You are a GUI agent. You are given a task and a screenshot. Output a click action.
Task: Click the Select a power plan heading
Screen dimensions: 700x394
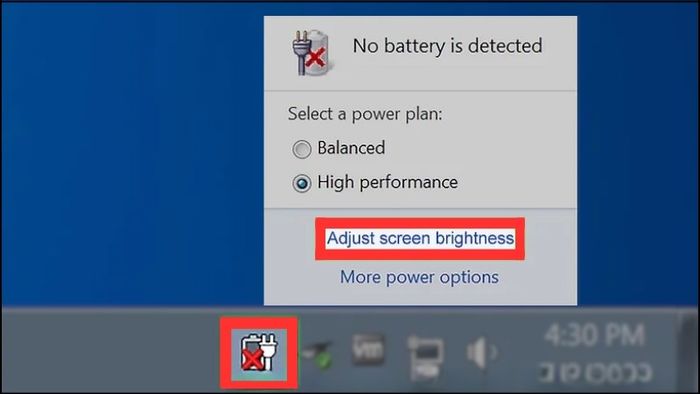click(365, 114)
